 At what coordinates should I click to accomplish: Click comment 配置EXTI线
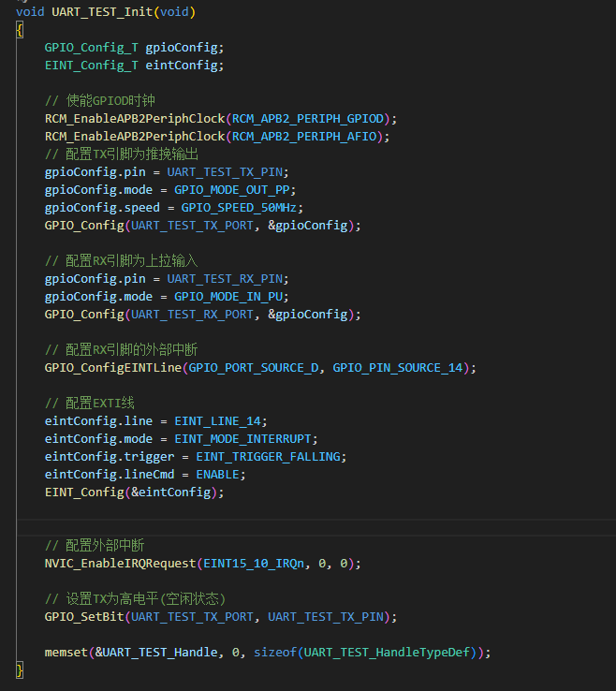[90, 404]
